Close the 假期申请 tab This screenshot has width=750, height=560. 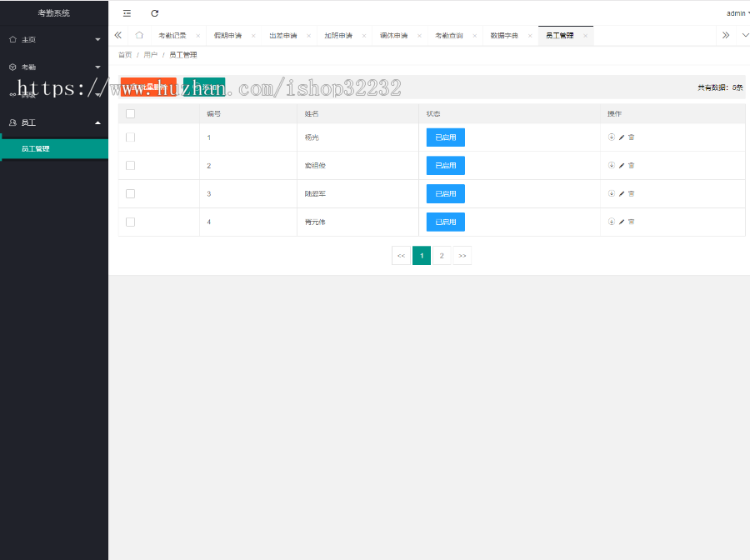(253, 36)
